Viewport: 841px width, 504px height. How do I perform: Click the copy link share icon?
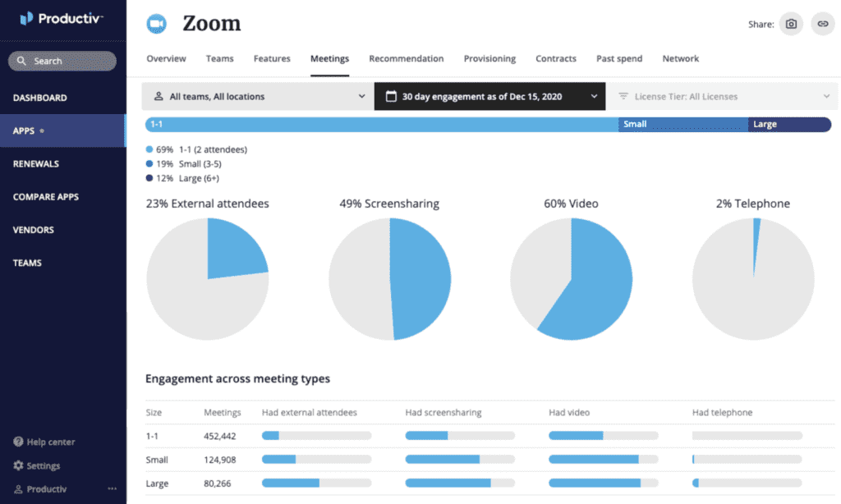click(822, 24)
